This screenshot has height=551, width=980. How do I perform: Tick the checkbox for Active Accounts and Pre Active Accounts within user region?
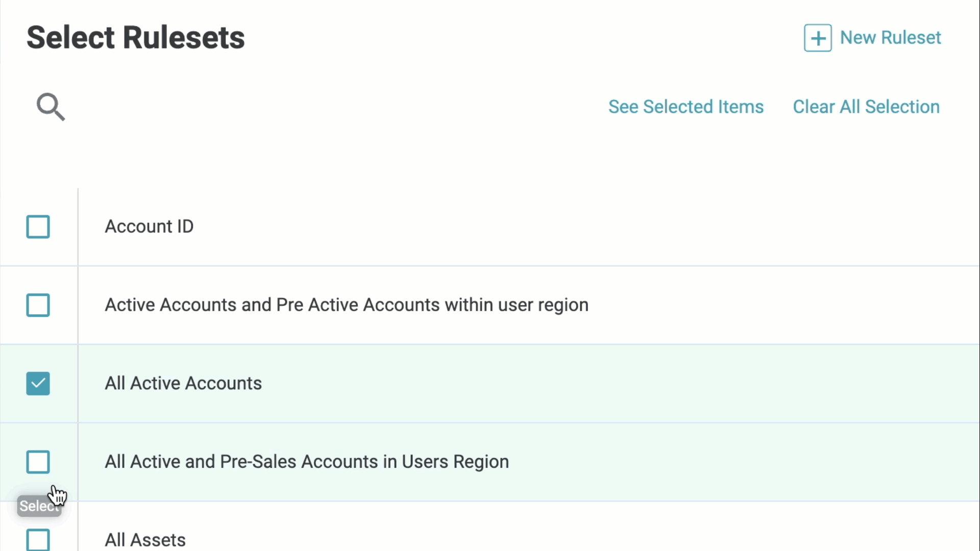(38, 305)
